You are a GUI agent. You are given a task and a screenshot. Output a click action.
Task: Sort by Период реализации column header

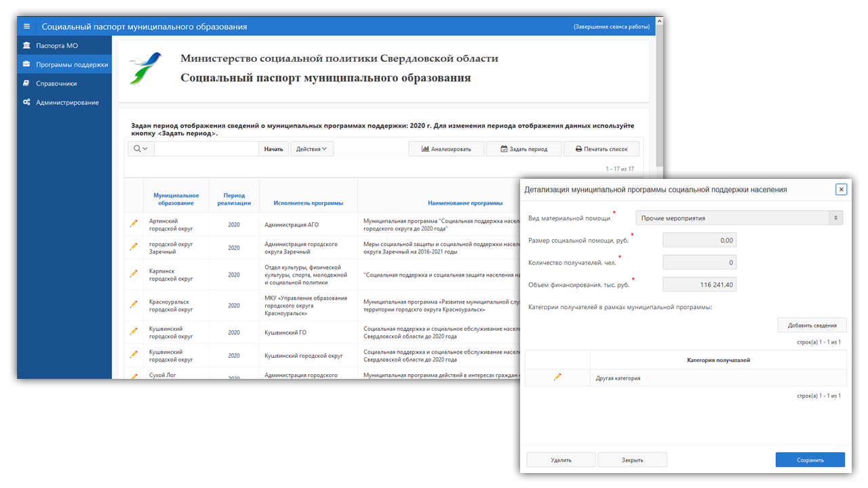click(x=234, y=199)
